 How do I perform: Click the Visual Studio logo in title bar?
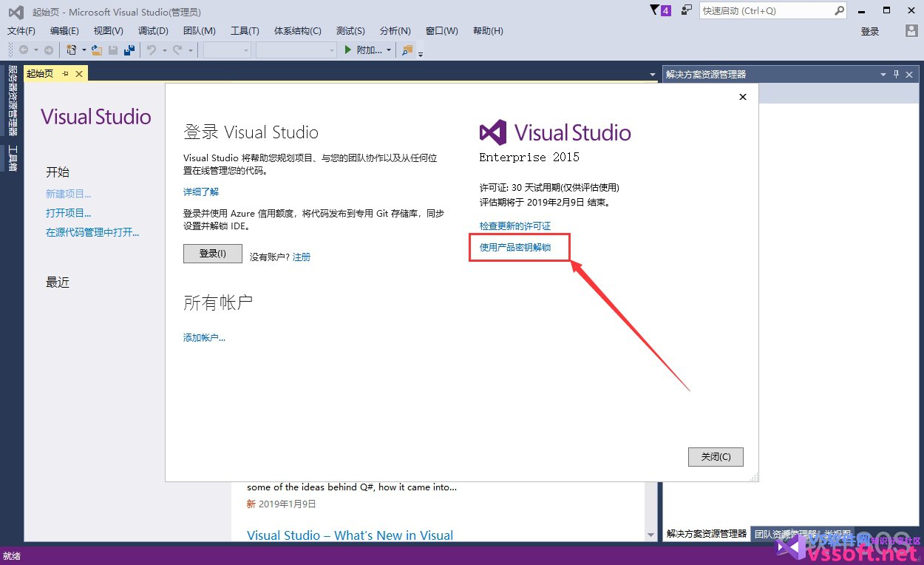[x=16, y=12]
